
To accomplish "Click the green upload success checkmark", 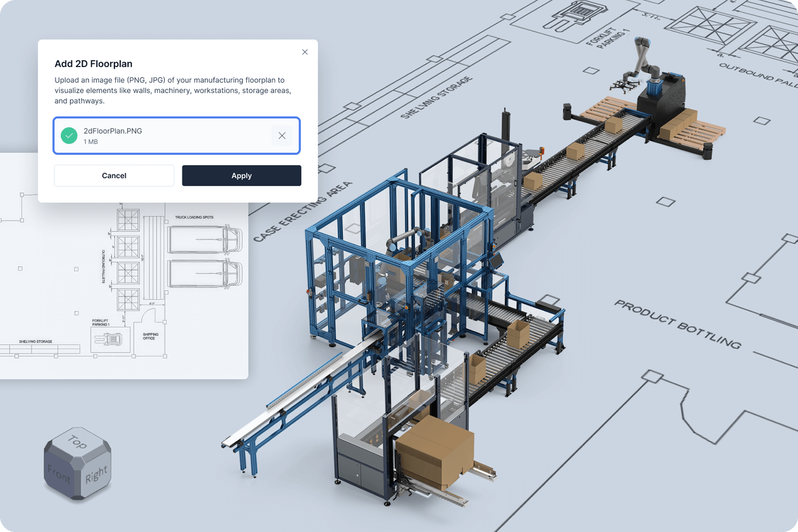I will point(69,135).
